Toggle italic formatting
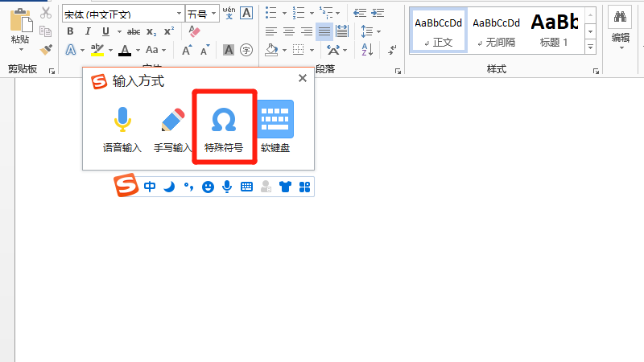644x362 pixels. [x=89, y=31]
